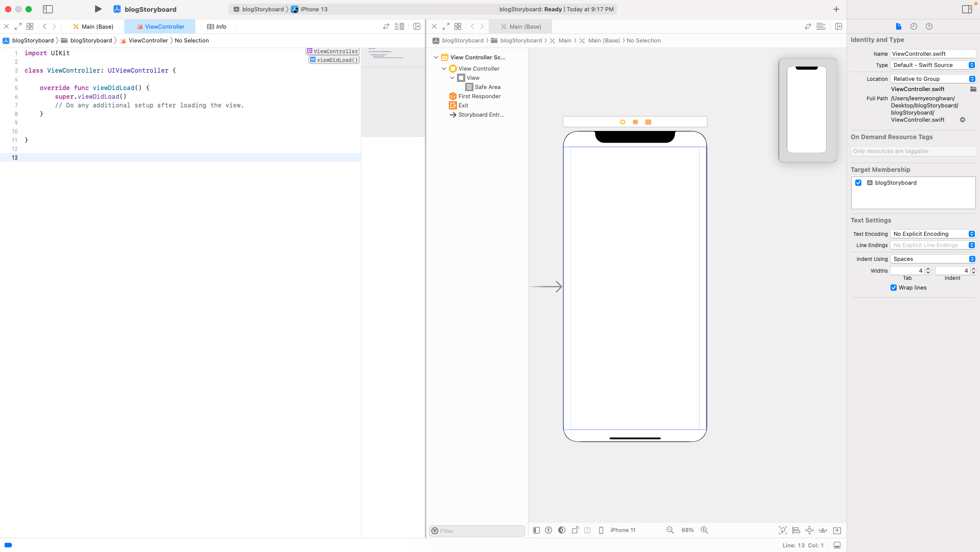Increase the Indent width stepper
Image resolution: width=980 pixels, height=552 pixels.
coord(973,269)
